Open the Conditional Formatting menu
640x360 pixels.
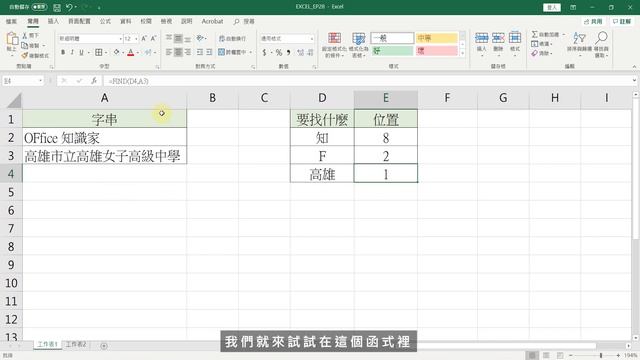pyautogui.click(x=334, y=45)
